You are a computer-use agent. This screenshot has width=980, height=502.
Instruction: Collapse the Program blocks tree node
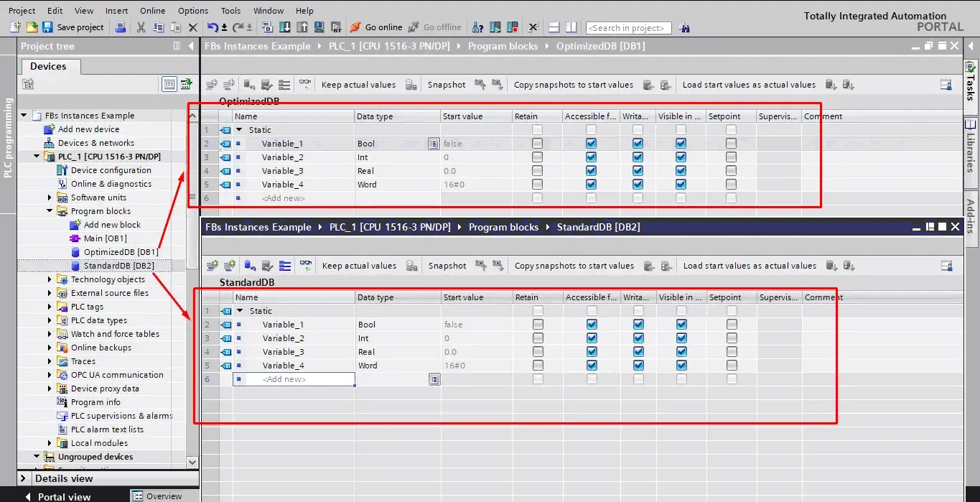pyautogui.click(x=50, y=211)
